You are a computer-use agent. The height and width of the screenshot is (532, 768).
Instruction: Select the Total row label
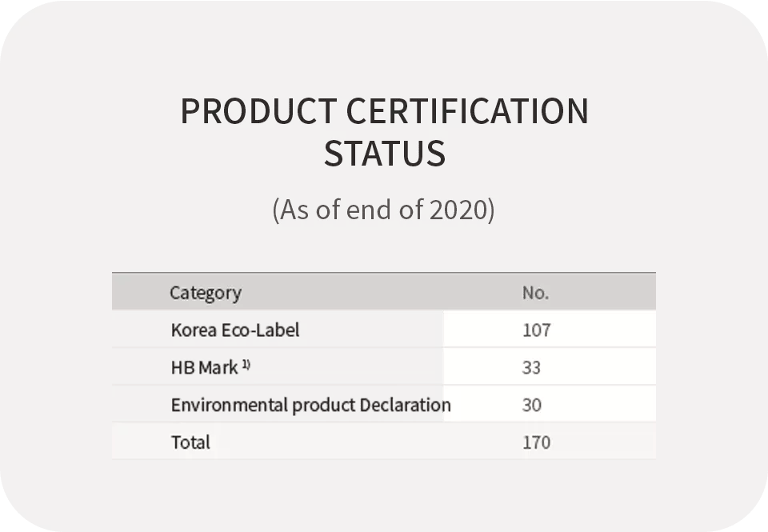pos(190,442)
